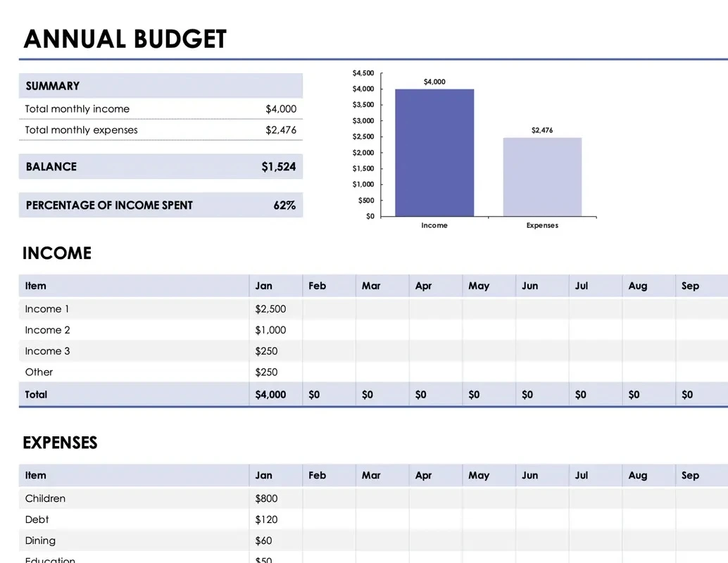Click the $4,000 data label above the Income bar

[x=434, y=81]
